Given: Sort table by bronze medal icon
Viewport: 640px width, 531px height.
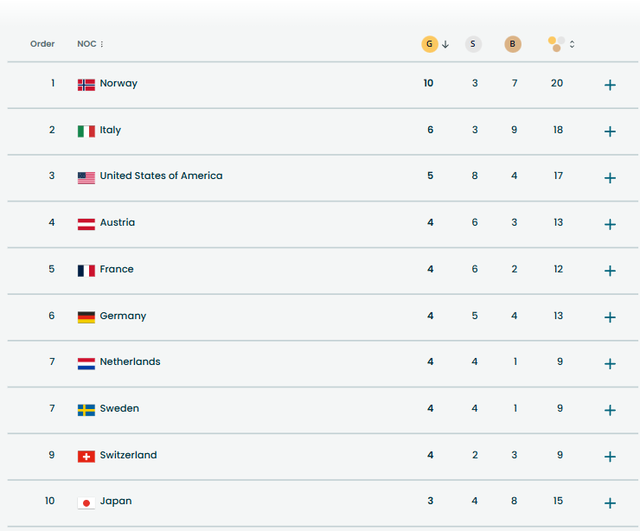Looking at the screenshot, I should pyautogui.click(x=513, y=44).
